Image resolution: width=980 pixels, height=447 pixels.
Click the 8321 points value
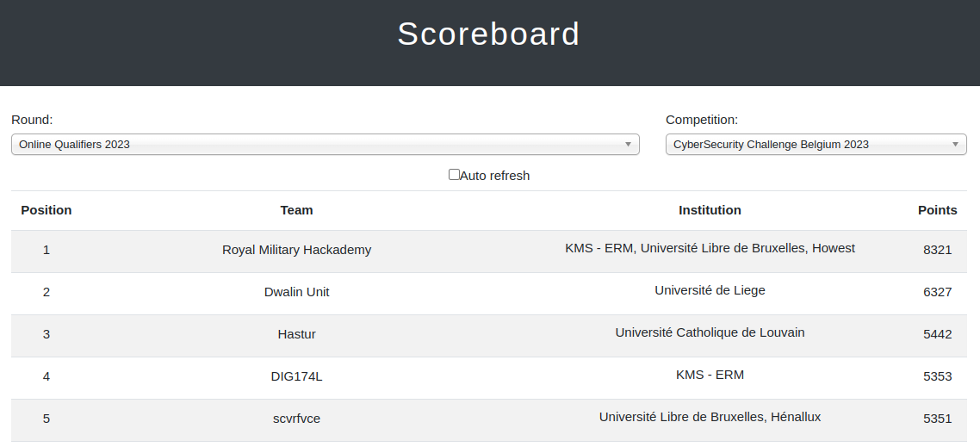point(937,250)
